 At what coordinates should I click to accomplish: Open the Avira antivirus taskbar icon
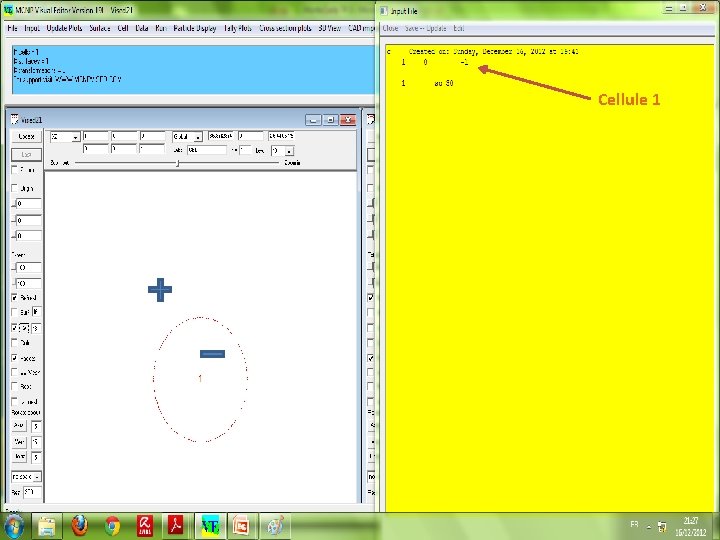click(x=145, y=526)
